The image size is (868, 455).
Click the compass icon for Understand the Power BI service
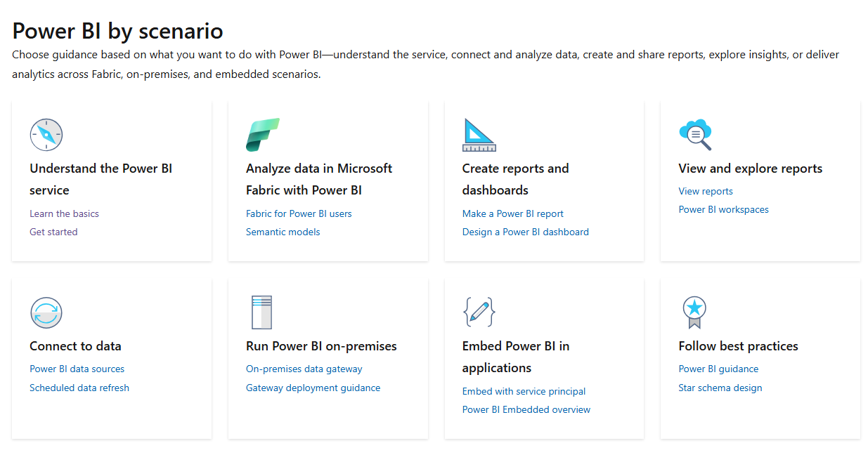click(46, 134)
